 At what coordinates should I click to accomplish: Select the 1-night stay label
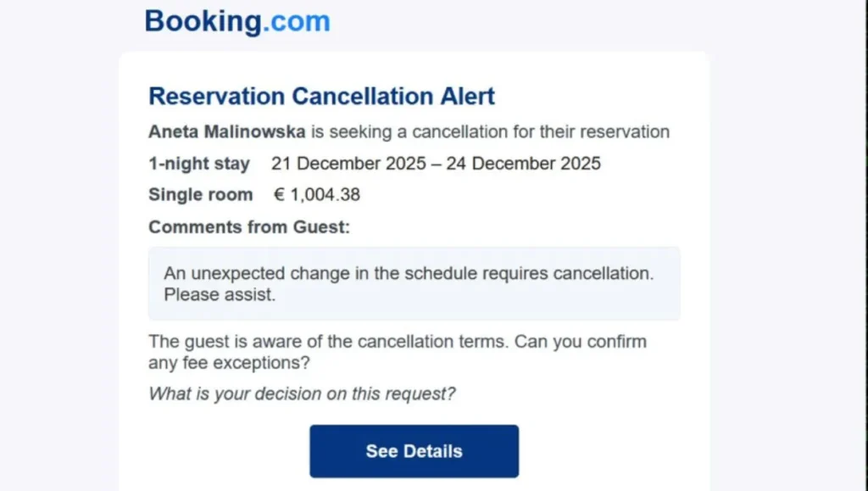[x=198, y=163]
